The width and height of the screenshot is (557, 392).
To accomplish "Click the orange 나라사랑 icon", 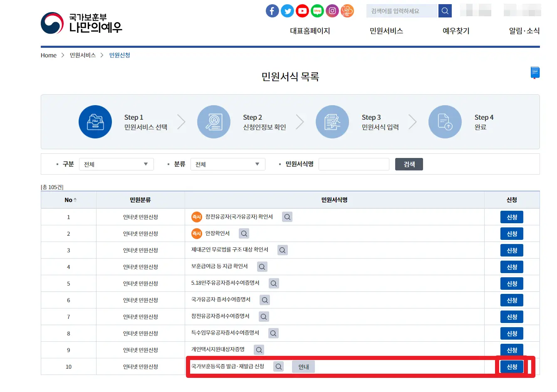I will (x=347, y=11).
